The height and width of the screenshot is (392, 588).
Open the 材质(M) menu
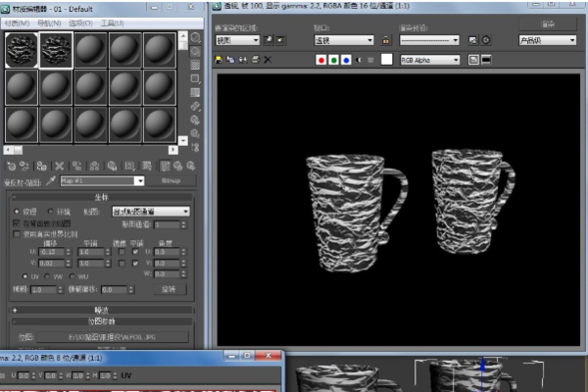coord(18,23)
